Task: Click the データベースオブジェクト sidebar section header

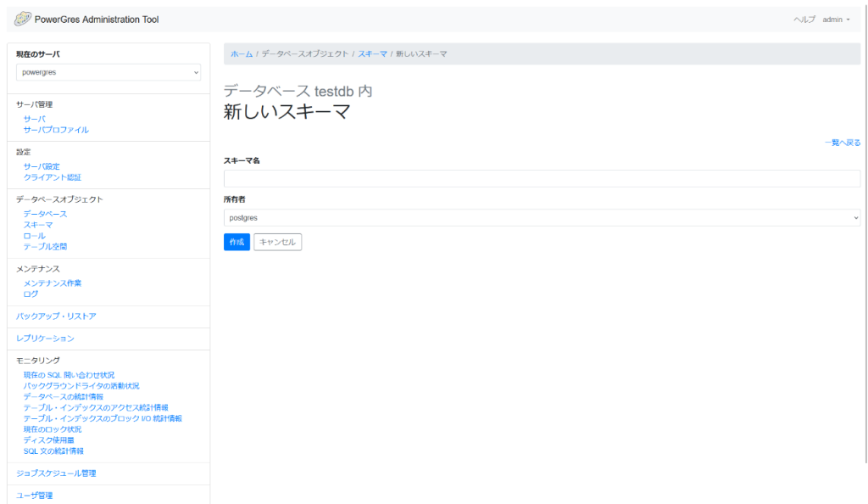Action: coord(59,199)
